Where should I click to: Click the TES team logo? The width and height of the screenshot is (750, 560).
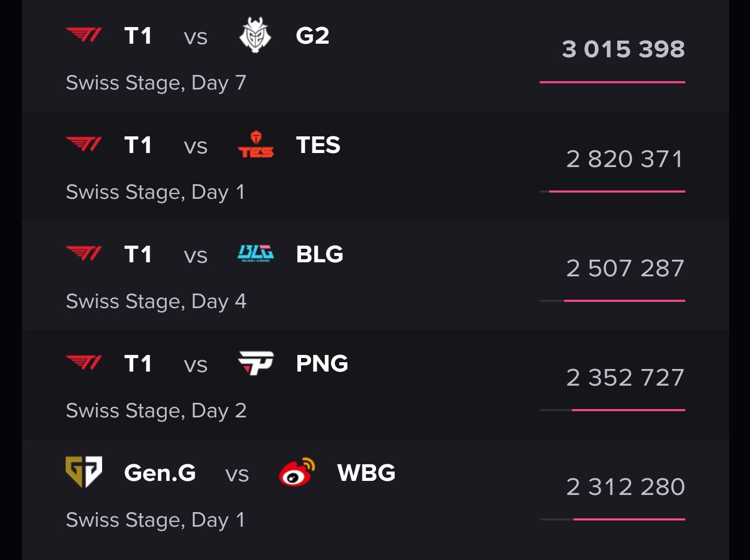255,145
